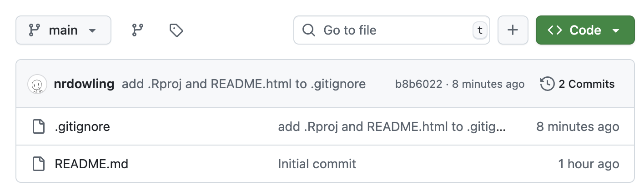Click the plus add file button

click(x=513, y=30)
